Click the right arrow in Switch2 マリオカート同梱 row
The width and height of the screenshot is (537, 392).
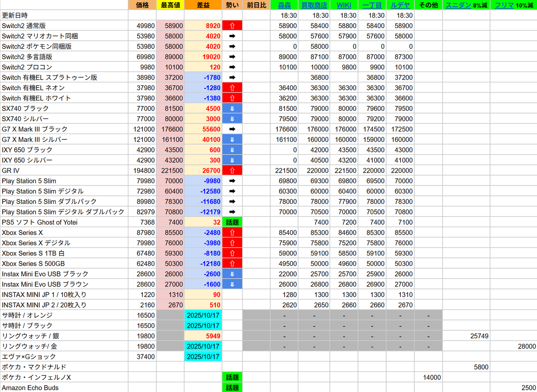(232, 36)
